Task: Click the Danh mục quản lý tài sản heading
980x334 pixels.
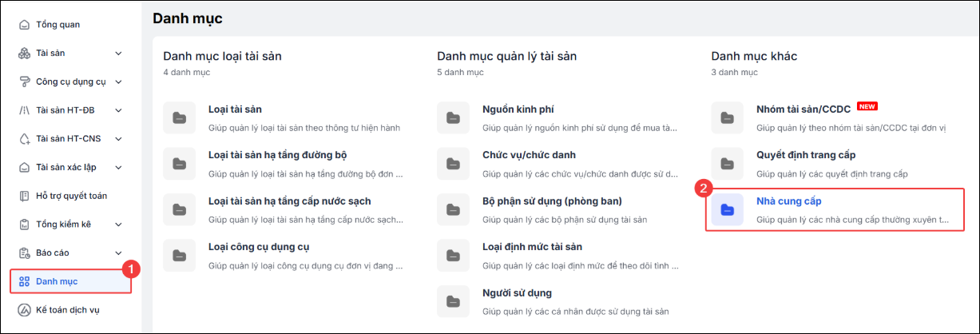Action: [x=507, y=56]
